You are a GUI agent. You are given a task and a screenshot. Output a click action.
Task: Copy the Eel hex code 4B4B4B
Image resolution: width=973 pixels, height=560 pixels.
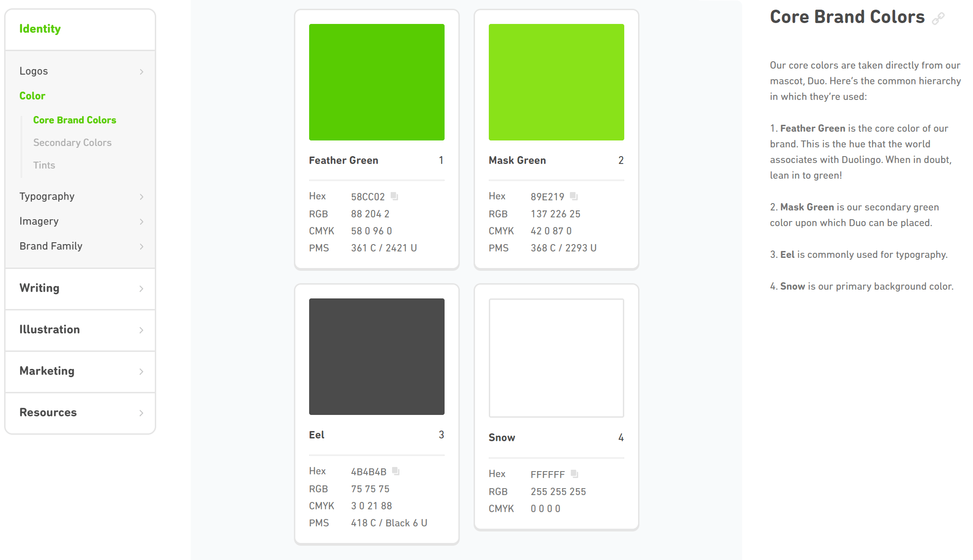[x=396, y=471]
